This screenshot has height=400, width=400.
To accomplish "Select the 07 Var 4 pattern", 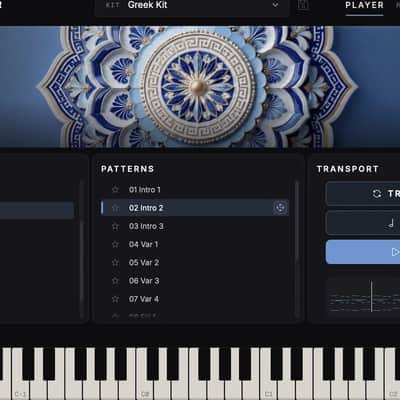I will [195, 299].
